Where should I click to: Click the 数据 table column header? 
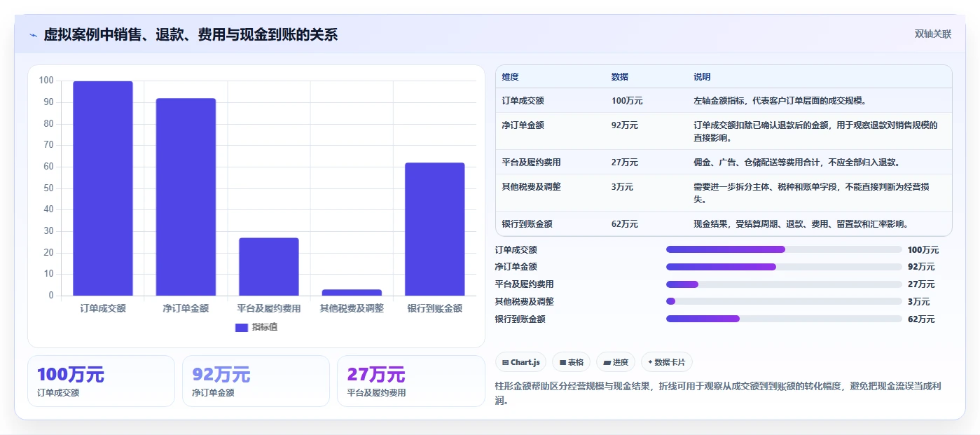pos(620,76)
